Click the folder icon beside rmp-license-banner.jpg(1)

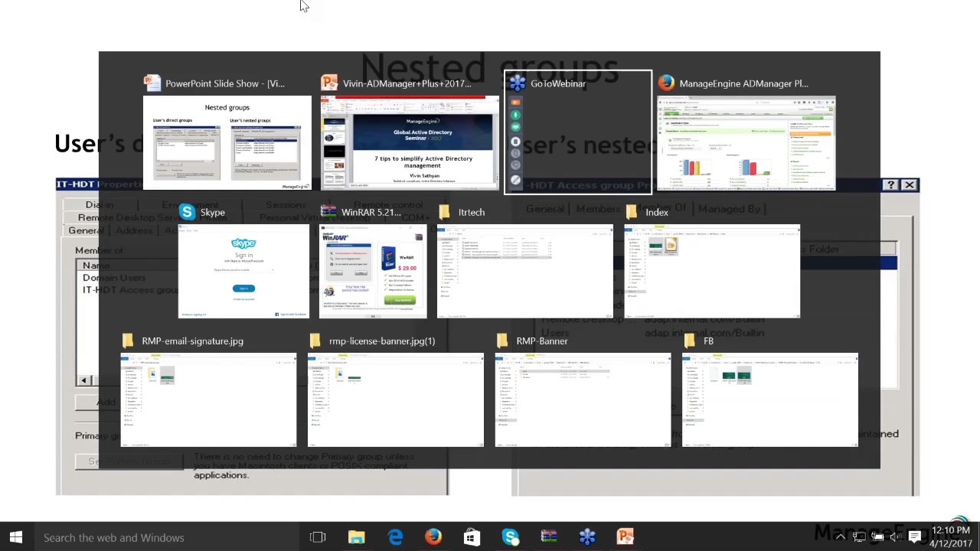[x=315, y=341]
